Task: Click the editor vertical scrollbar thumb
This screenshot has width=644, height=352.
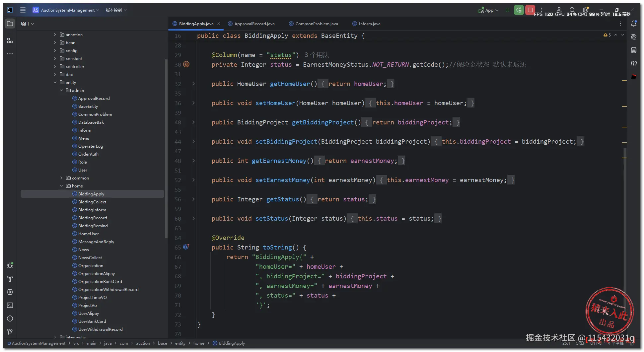Action: click(x=625, y=229)
